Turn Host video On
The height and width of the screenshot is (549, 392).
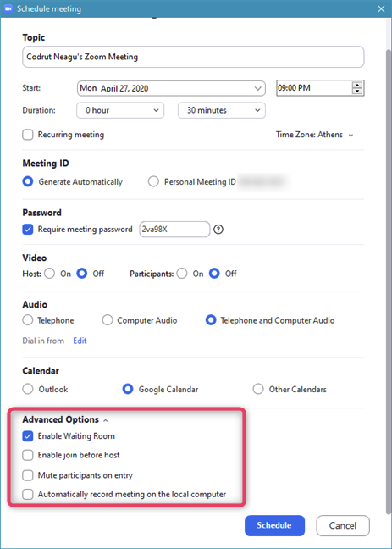[49, 274]
